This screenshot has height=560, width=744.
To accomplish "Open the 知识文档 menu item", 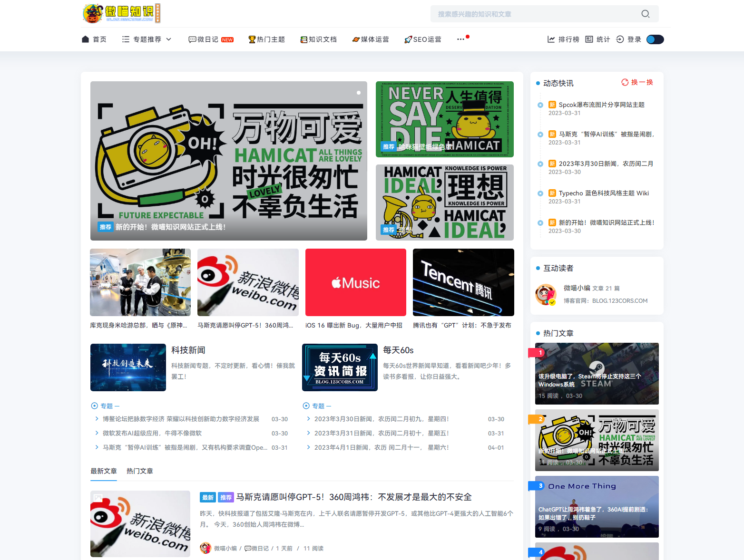I will (318, 39).
